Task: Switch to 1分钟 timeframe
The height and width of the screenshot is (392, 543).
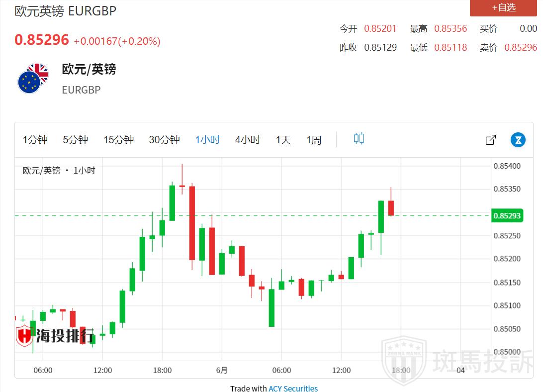Action: coord(35,140)
